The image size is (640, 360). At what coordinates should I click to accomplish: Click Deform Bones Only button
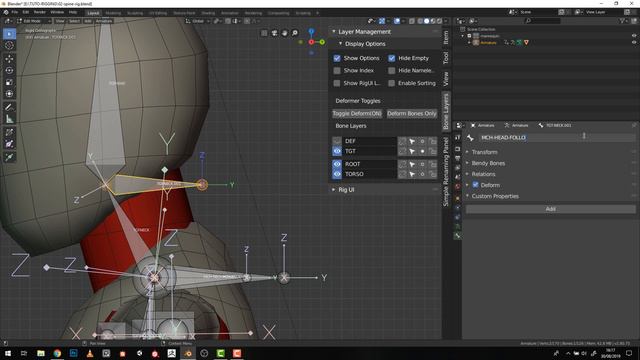(x=411, y=113)
